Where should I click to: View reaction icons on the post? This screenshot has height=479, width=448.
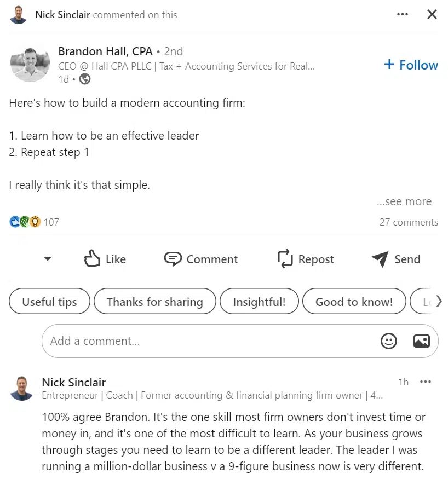click(x=25, y=222)
